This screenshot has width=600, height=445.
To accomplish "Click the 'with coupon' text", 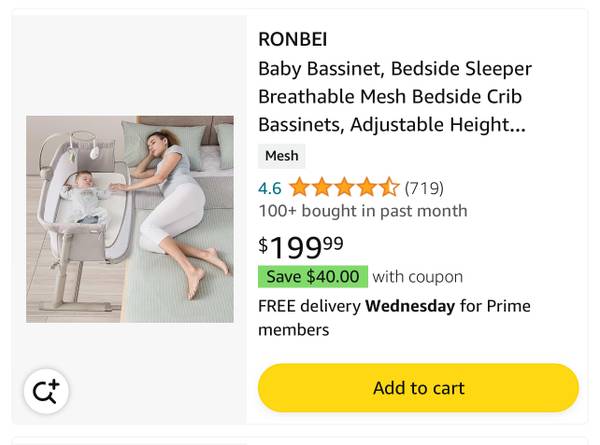I will pos(418,277).
